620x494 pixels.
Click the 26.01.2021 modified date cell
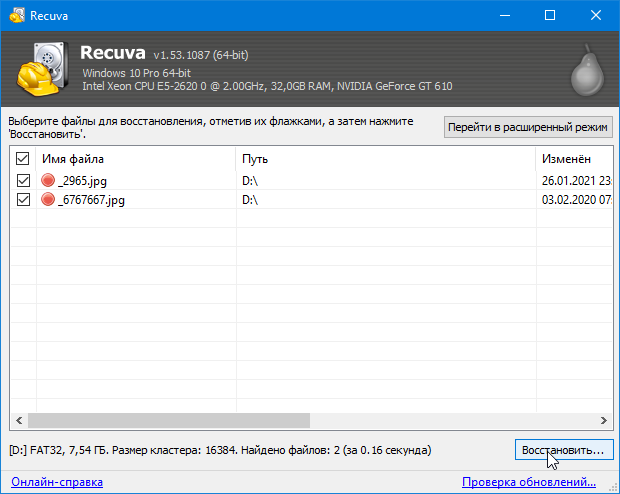click(x=577, y=181)
